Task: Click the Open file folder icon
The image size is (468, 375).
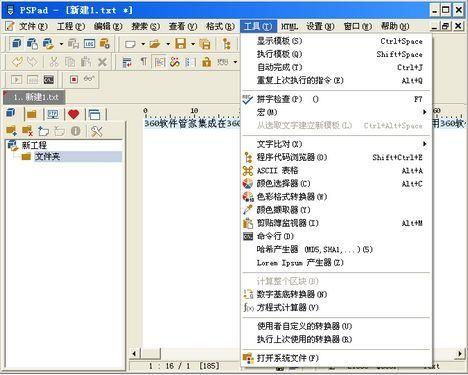Action: point(155,44)
